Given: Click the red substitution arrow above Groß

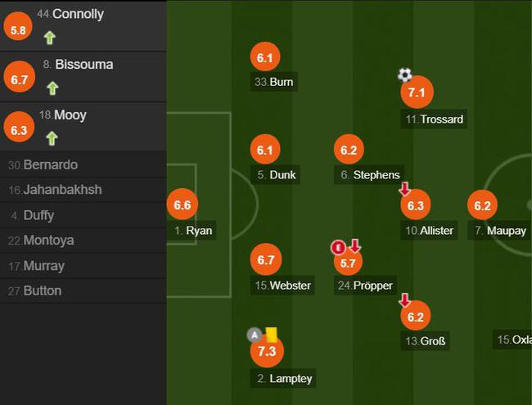Looking at the screenshot, I should [404, 300].
